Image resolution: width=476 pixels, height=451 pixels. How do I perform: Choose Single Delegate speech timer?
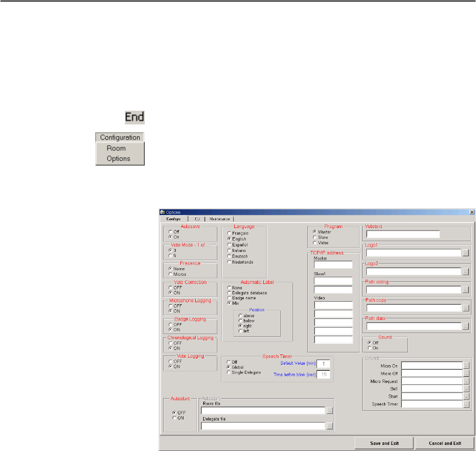point(229,372)
